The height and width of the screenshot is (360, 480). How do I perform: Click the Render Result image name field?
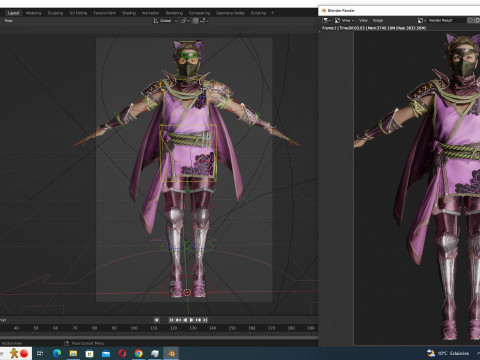point(446,21)
